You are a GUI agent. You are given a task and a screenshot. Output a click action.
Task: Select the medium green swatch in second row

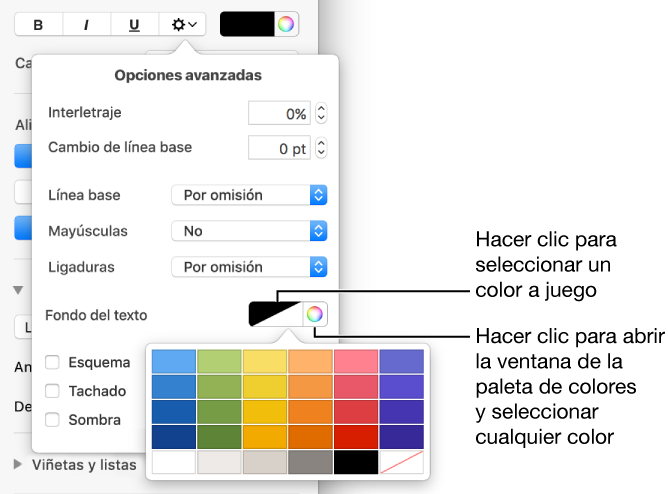[219, 387]
